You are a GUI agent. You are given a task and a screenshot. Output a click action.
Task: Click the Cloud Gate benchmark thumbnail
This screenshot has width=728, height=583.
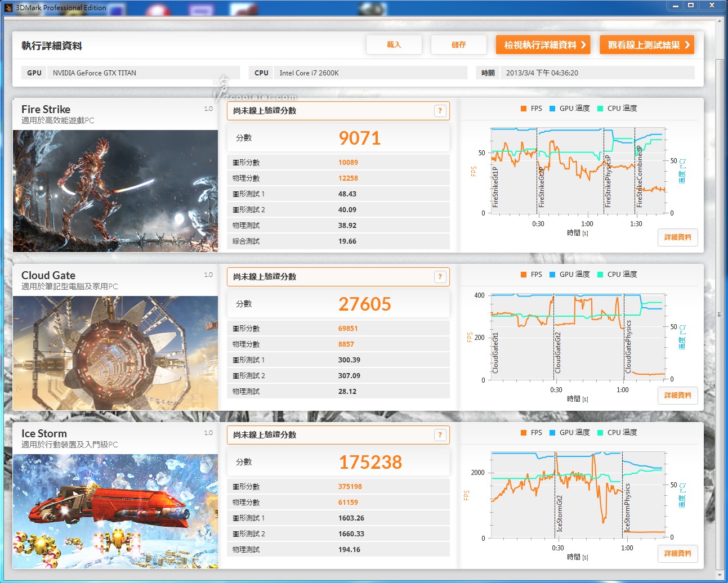click(x=115, y=353)
